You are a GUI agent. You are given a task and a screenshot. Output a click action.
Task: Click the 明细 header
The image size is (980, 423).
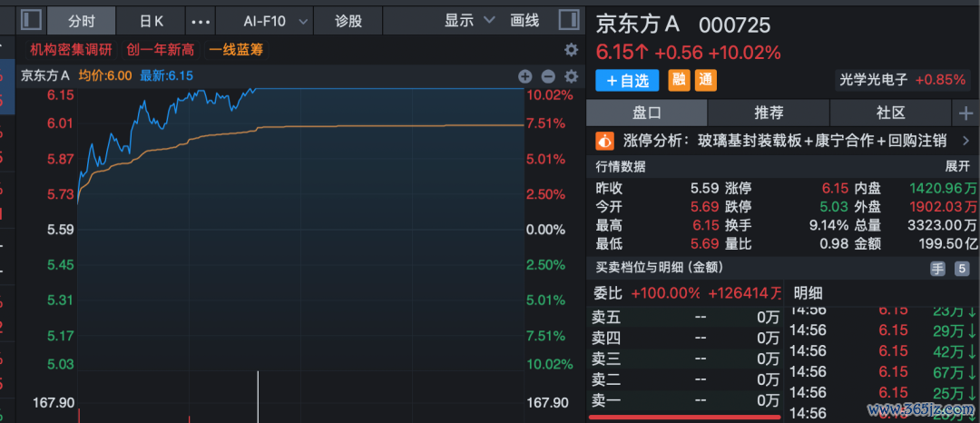(x=808, y=293)
